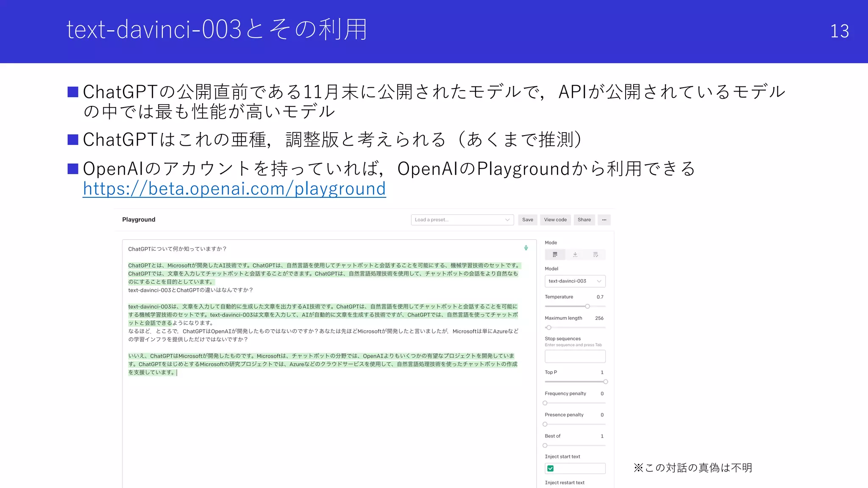Adjust the Temperature slider handle
Screen dimensions: 868x488
587,306
